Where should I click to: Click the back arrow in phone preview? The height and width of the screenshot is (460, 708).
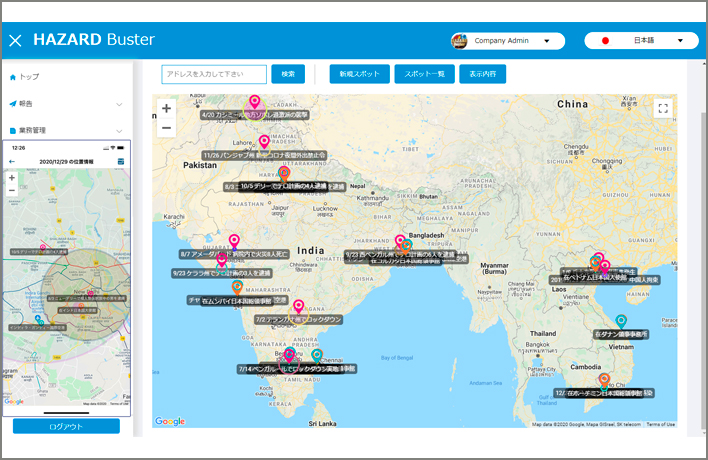pos(12,162)
